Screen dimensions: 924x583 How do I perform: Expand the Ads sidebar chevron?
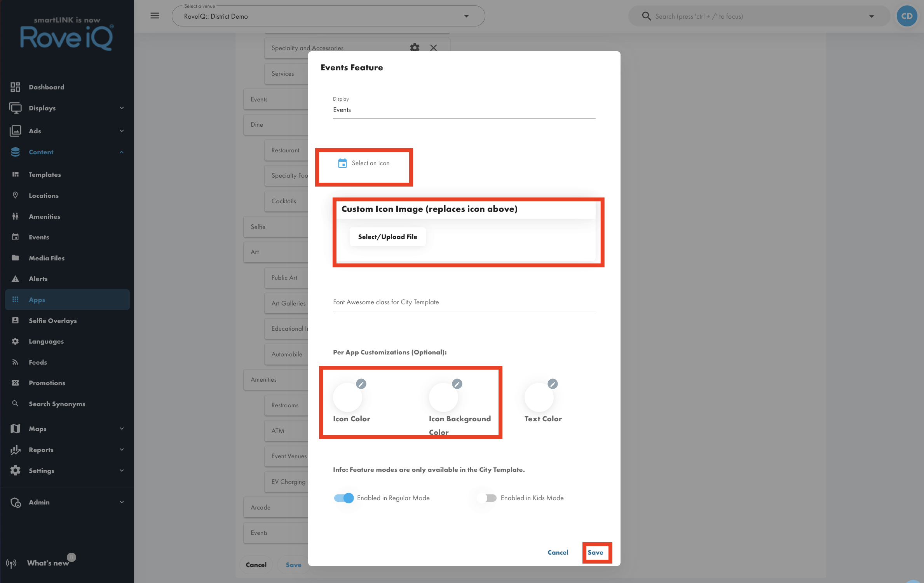122,131
